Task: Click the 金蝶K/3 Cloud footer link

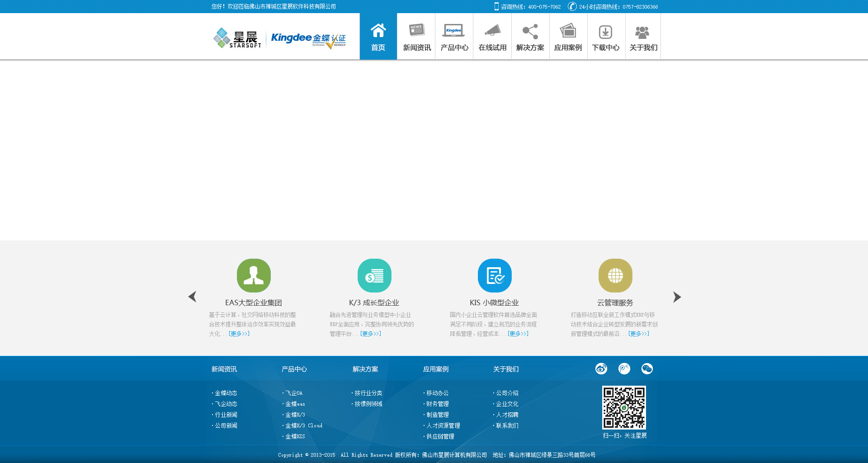Action: pos(304,425)
